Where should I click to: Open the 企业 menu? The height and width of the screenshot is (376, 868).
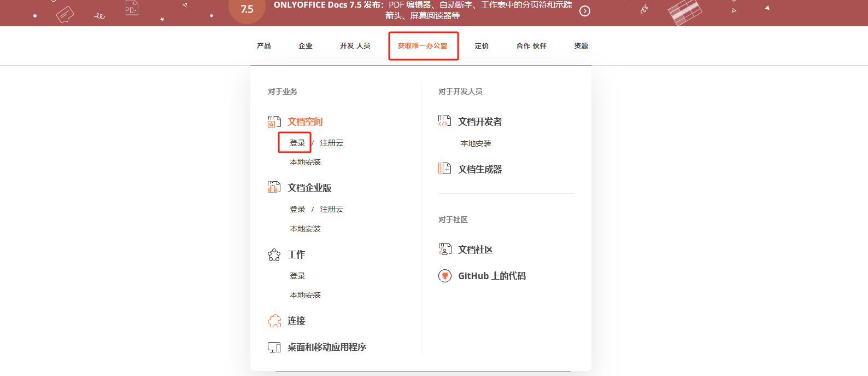[306, 46]
